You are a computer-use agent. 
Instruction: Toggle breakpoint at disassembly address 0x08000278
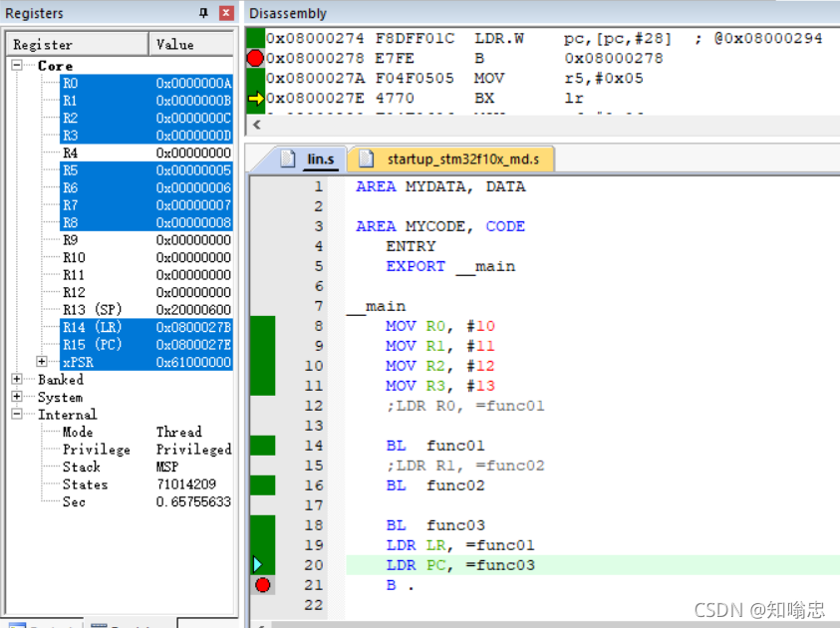point(255,58)
